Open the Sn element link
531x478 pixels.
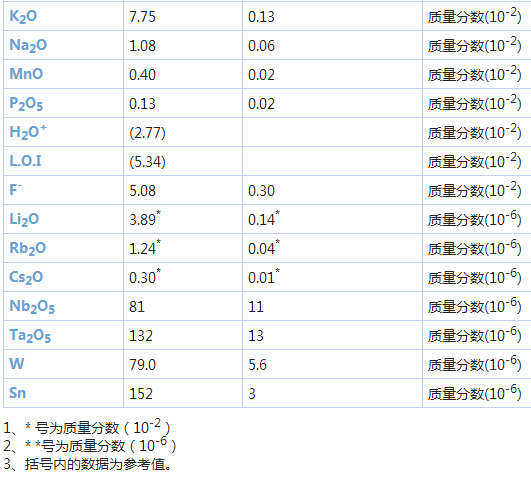[x=18, y=393]
